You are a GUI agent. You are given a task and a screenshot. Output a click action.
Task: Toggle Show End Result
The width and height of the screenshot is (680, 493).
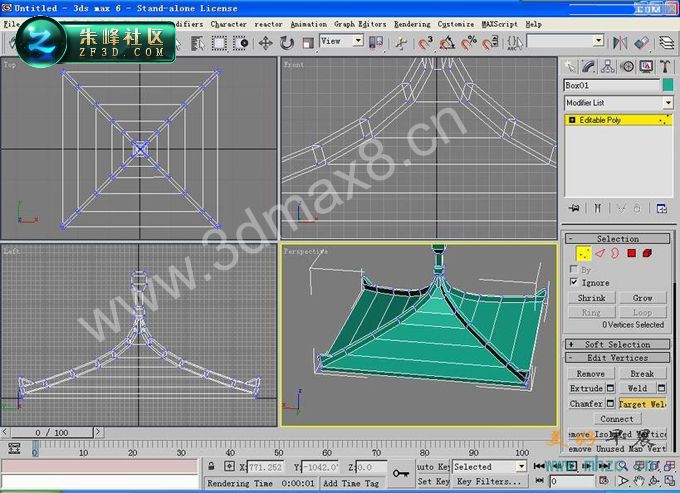pos(598,209)
